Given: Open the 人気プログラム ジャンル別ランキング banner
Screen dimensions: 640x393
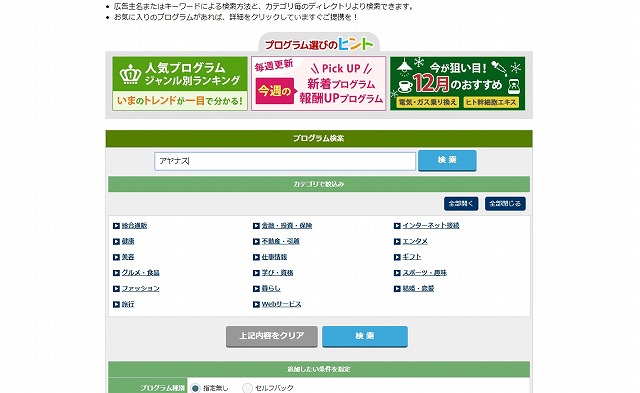Looking at the screenshot, I should (180, 84).
